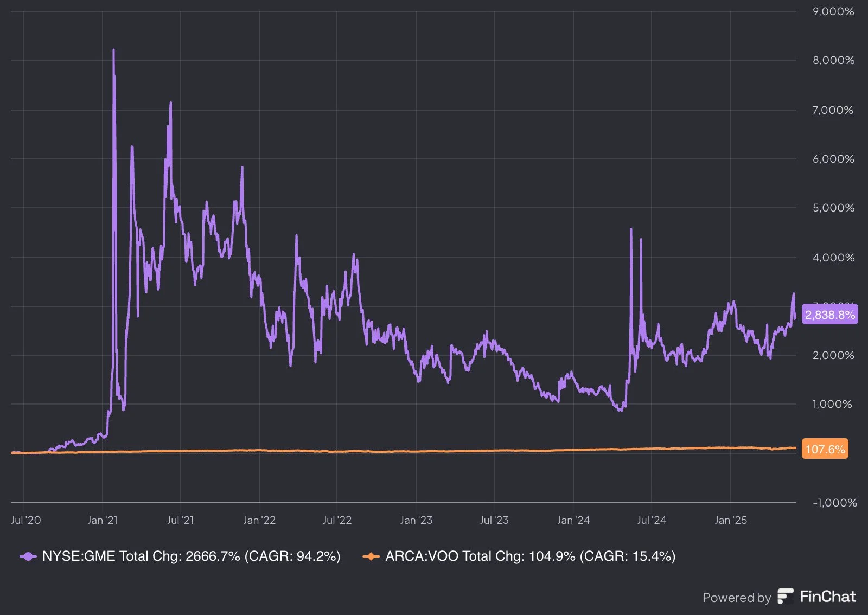Click the Jan '23 axis label

click(416, 520)
